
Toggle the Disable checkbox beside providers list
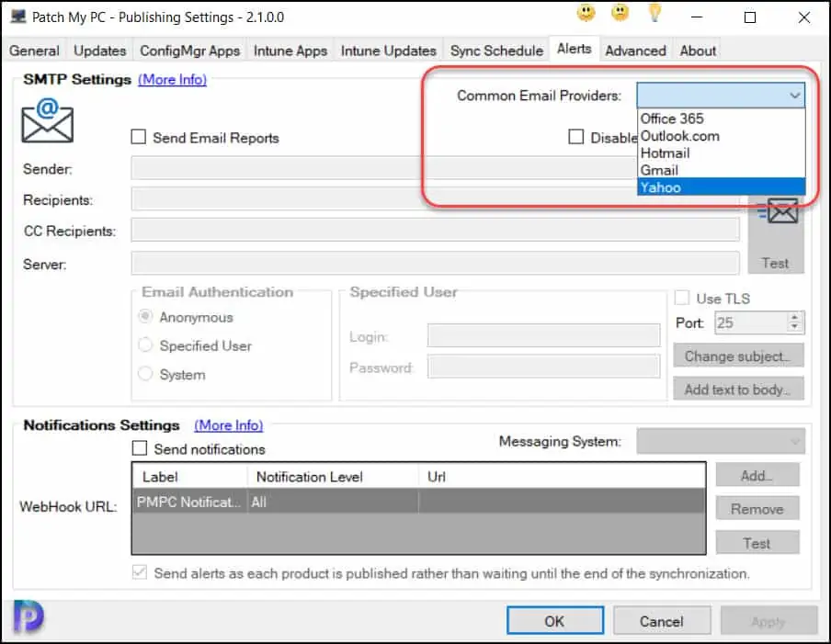(x=575, y=137)
